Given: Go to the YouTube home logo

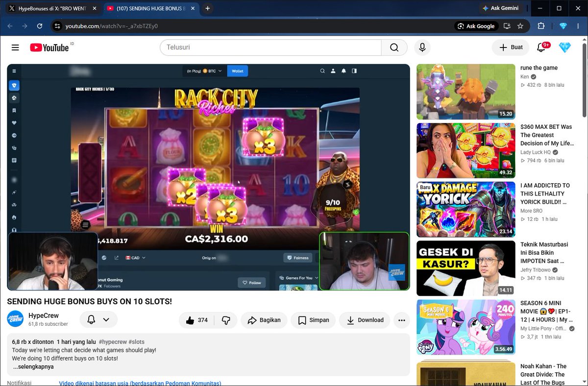Looking at the screenshot, I should coord(49,48).
